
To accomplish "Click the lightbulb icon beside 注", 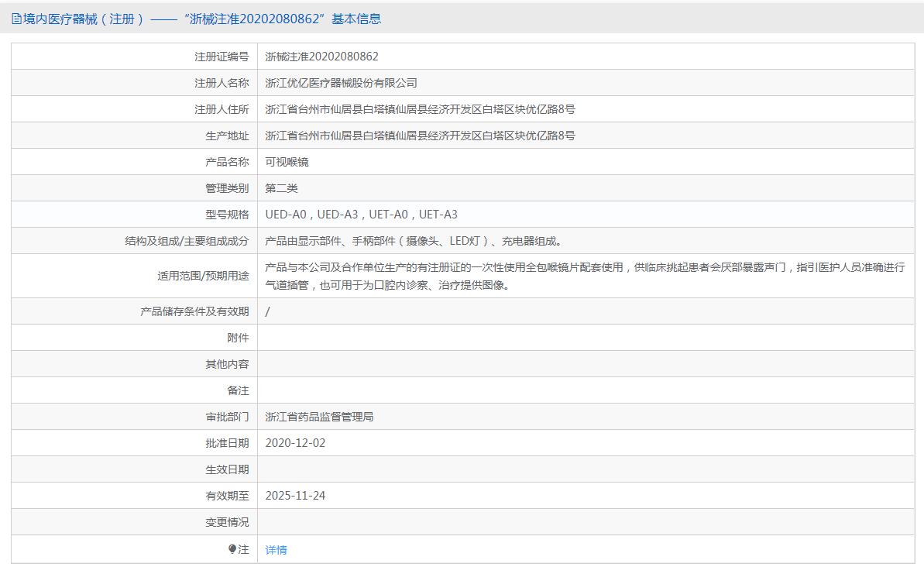I will 232,549.
